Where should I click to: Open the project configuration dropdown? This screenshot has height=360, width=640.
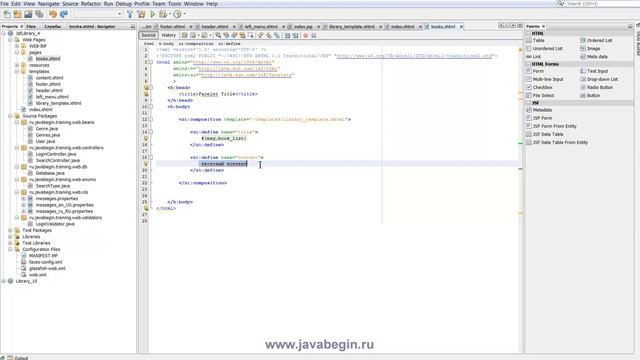click(98, 14)
